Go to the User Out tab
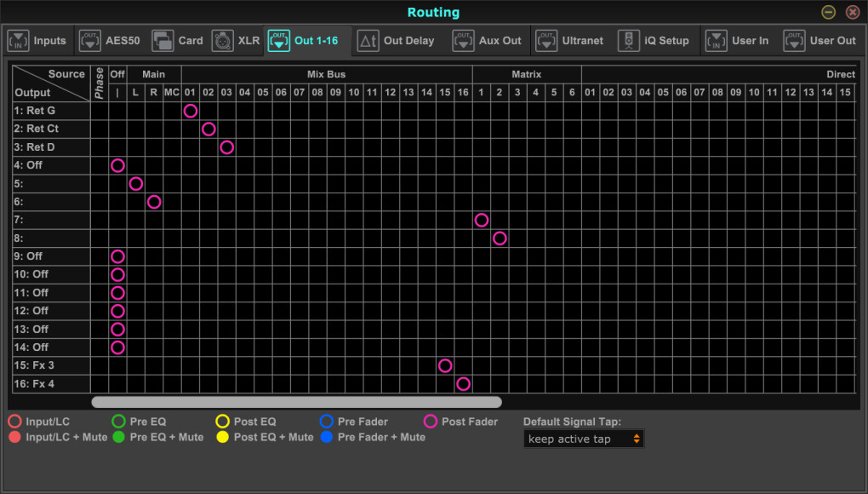This screenshot has width=868, height=494. coord(819,41)
